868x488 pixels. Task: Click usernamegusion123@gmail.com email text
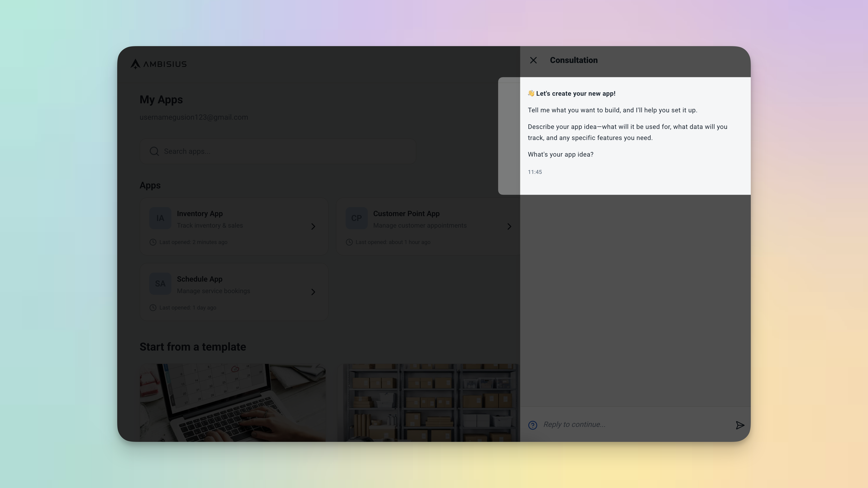click(x=194, y=117)
